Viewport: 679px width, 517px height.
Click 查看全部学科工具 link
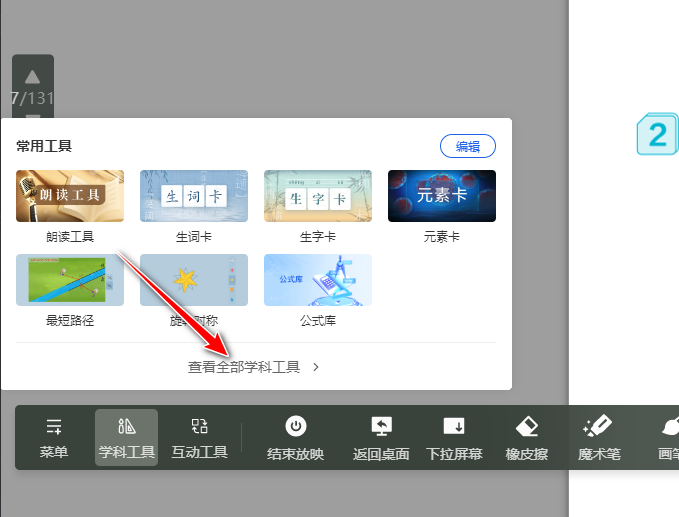coord(244,367)
